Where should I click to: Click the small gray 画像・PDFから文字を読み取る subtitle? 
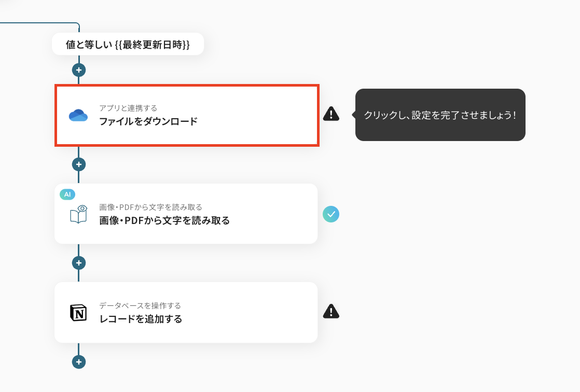pos(150,207)
